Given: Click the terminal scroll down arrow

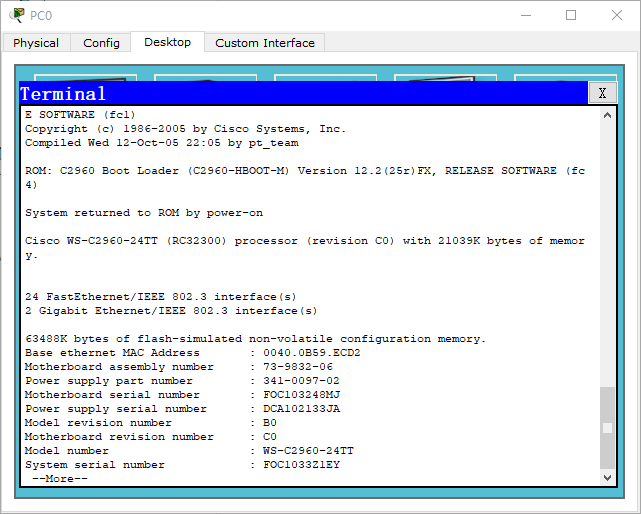Looking at the screenshot, I should click(607, 477).
